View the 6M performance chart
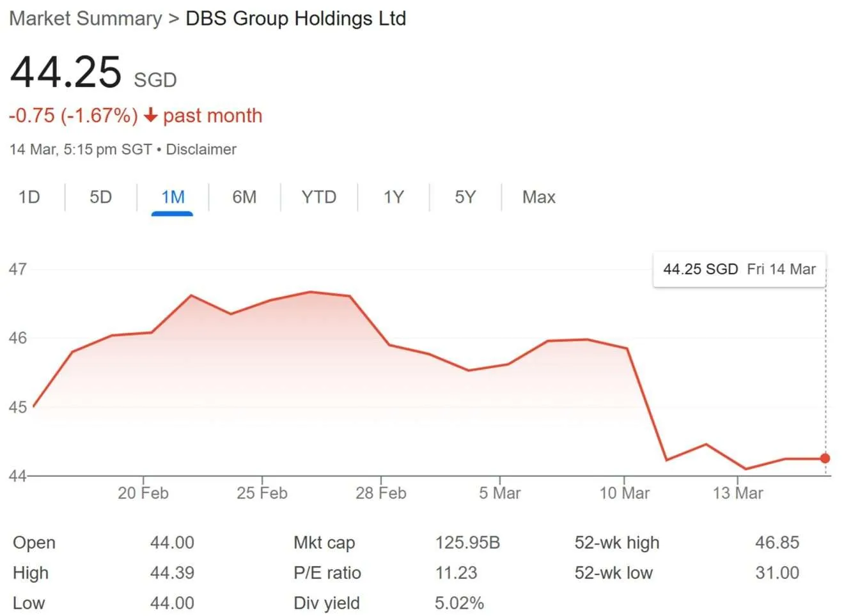The image size is (844, 616). coord(244,197)
